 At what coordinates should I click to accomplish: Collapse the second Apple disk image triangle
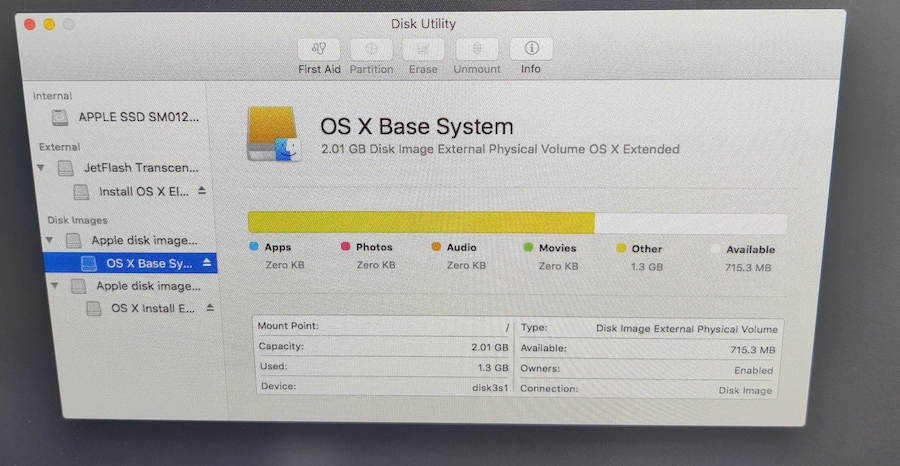55,285
